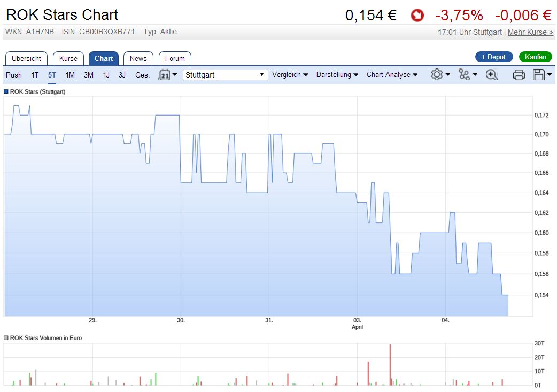
Task: Click the ROK Stars (Stuttgart) legend label
Action: click(37, 91)
